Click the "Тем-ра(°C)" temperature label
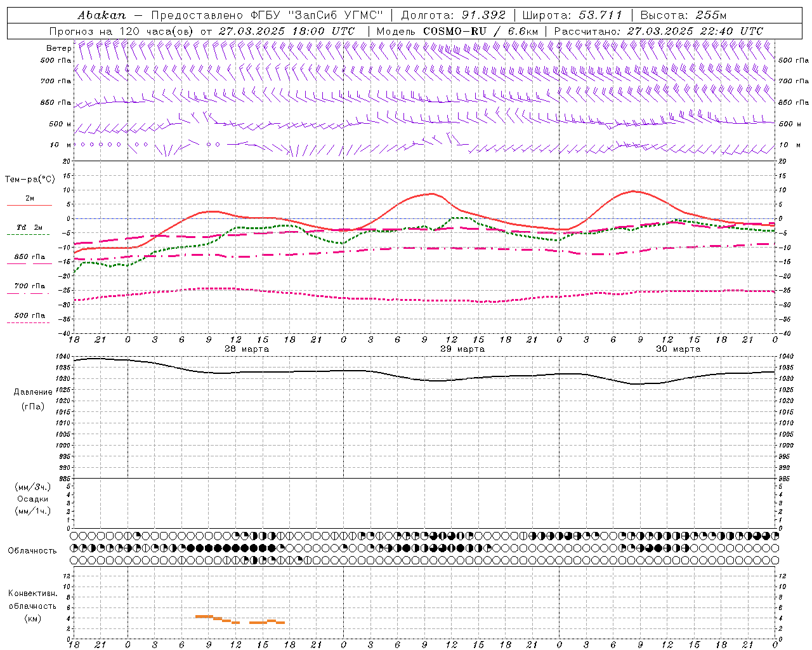Viewport: 812px width, 650px height. [30, 180]
